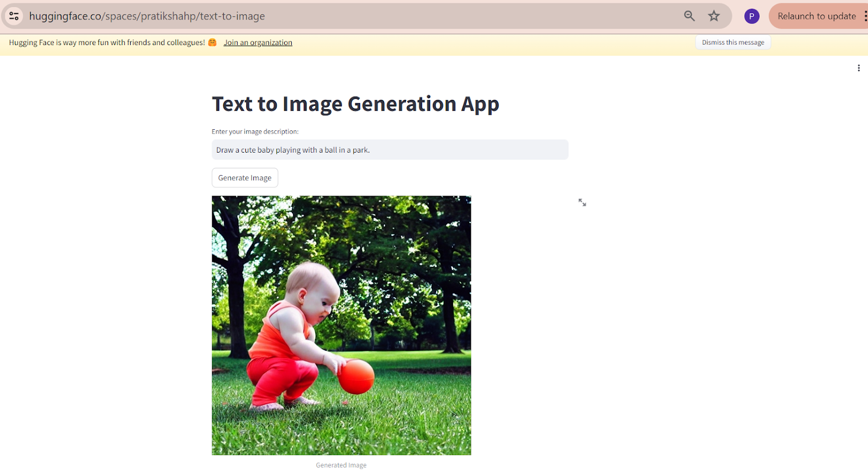Dismiss this message in the banner

(x=733, y=42)
